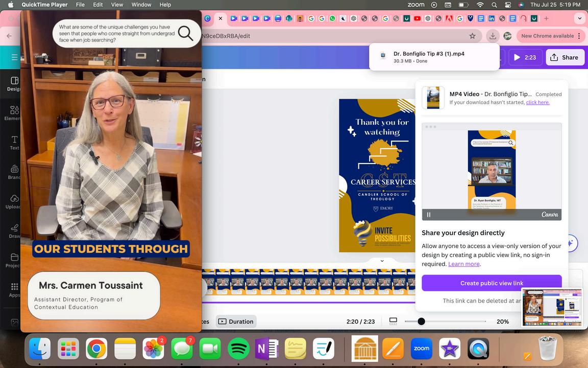Switch to the YouTube browser tab
This screenshot has width=588, height=368.
pyautogui.click(x=417, y=18)
